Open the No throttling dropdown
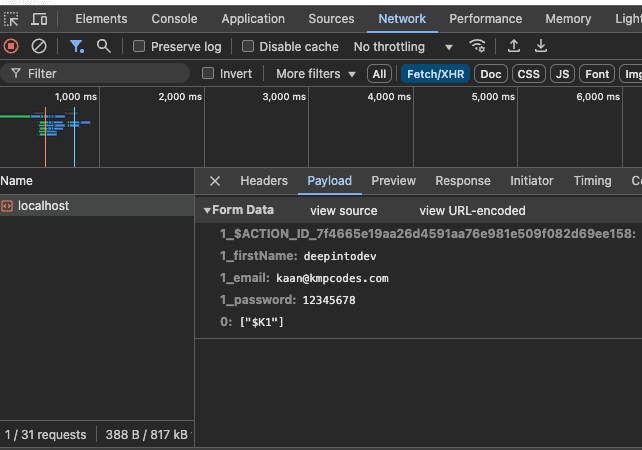Image resolution: width=642 pixels, height=450 pixels. click(403, 47)
